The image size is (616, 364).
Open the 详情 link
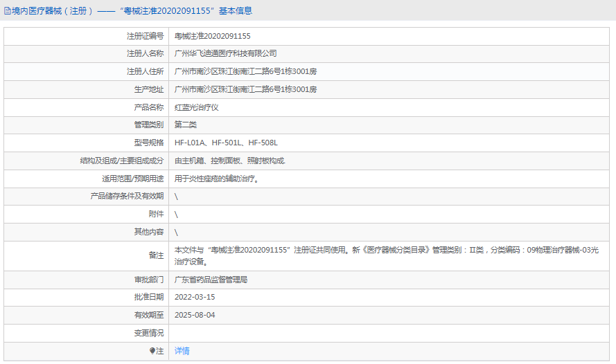182,351
